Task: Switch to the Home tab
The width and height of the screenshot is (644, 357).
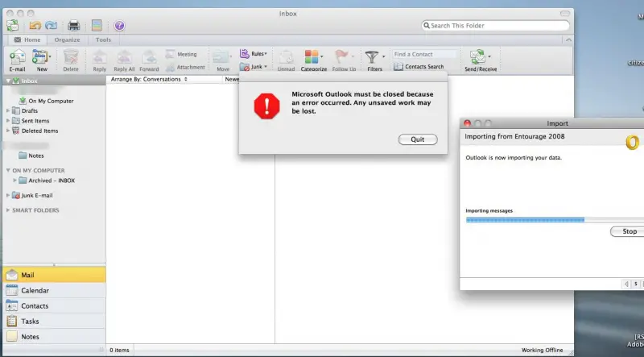Action: [27, 40]
